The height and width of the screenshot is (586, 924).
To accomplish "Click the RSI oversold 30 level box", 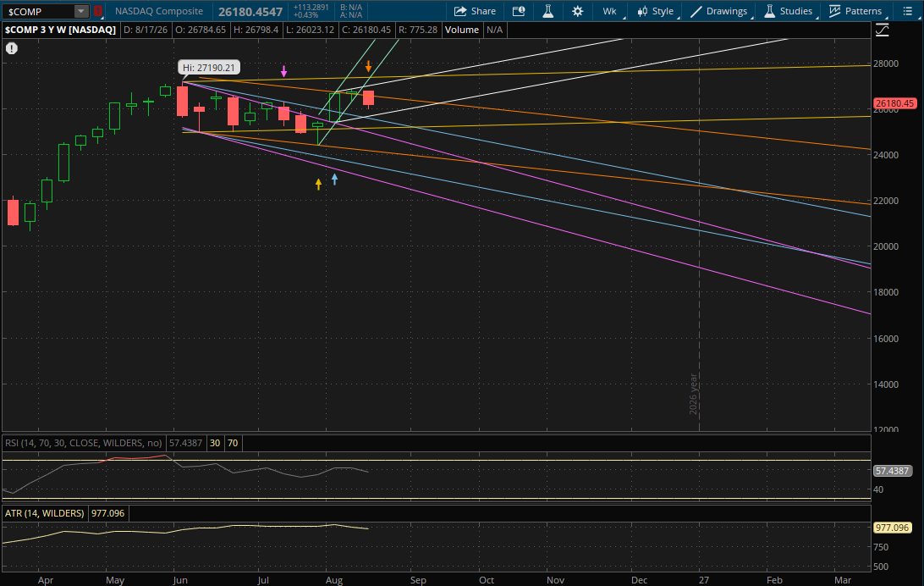I will 215,443.
